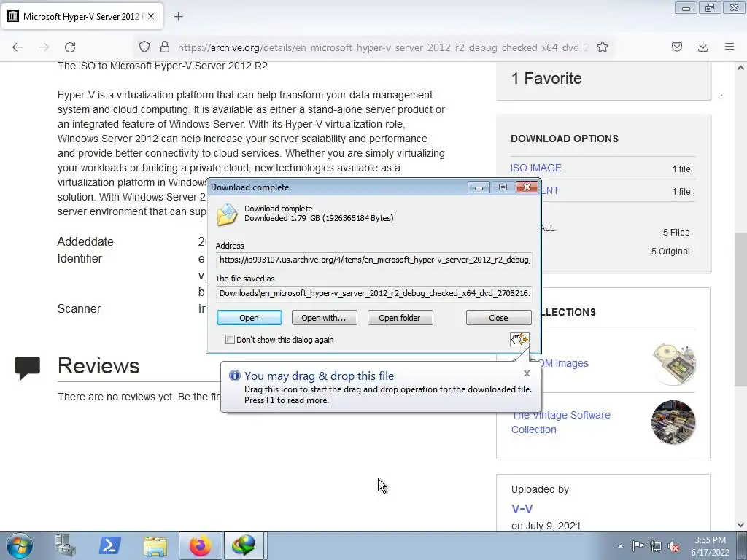The width and height of the screenshot is (747, 560).
Task: Click the network tray icon
Action: click(x=656, y=546)
